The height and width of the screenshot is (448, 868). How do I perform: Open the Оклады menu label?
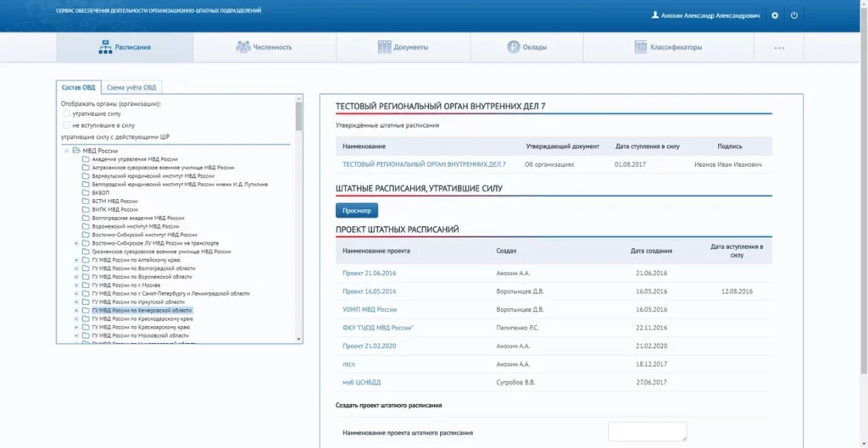pos(535,47)
